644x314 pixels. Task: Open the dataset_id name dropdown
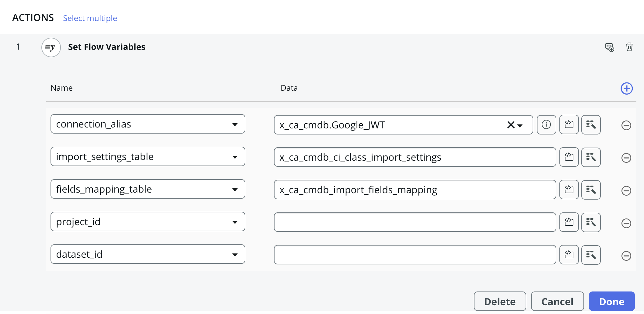(x=235, y=254)
